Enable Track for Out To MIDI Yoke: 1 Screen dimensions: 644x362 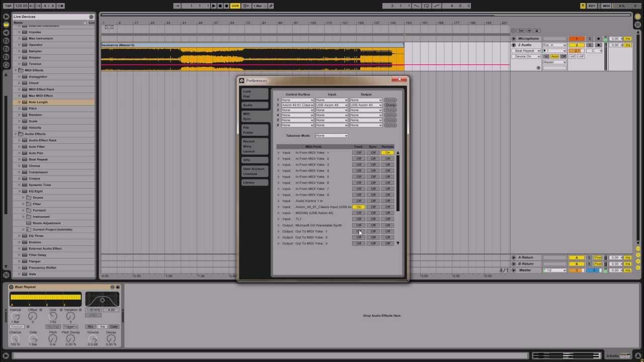click(x=359, y=231)
